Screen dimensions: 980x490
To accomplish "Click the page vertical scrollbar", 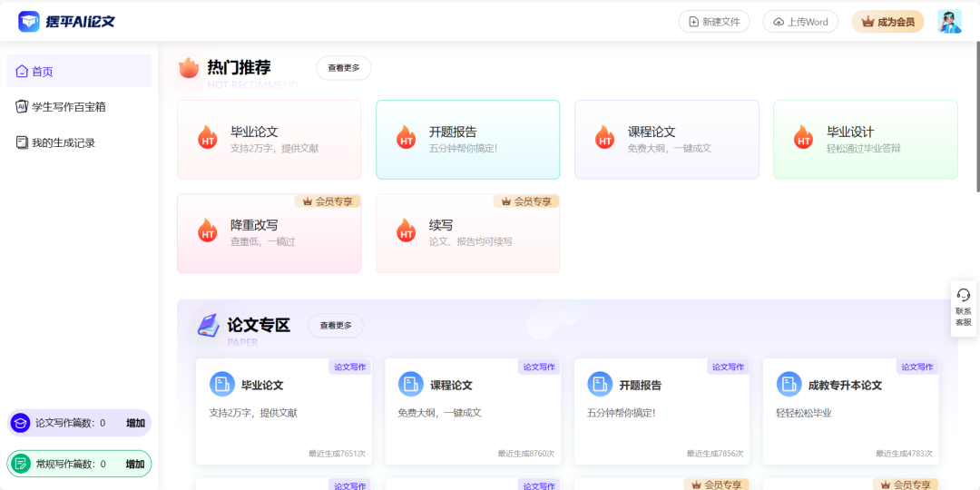I will point(978,116).
